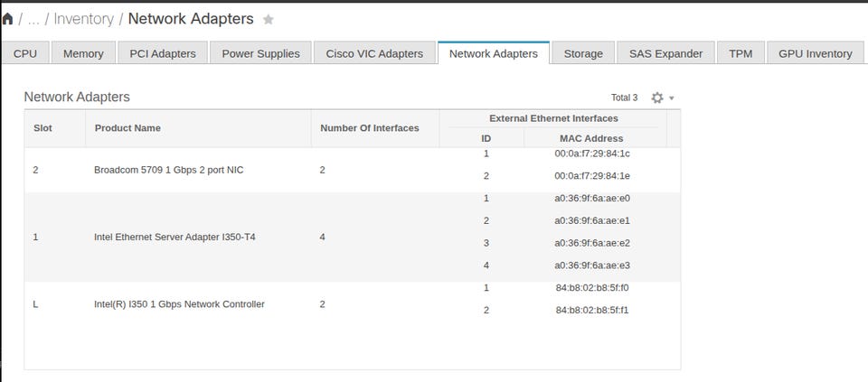Select Broadcom 5709 NIC row

click(352, 170)
